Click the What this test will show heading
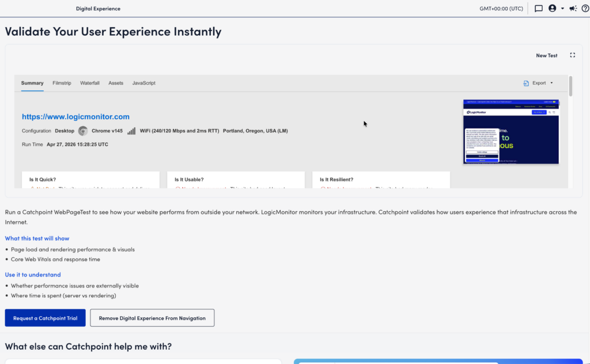 pos(37,238)
